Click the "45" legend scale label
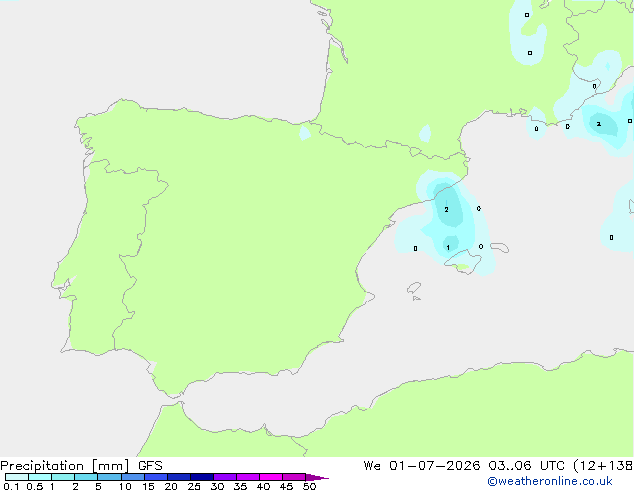Viewport: 634px width, 490px height. pyautogui.click(x=286, y=486)
